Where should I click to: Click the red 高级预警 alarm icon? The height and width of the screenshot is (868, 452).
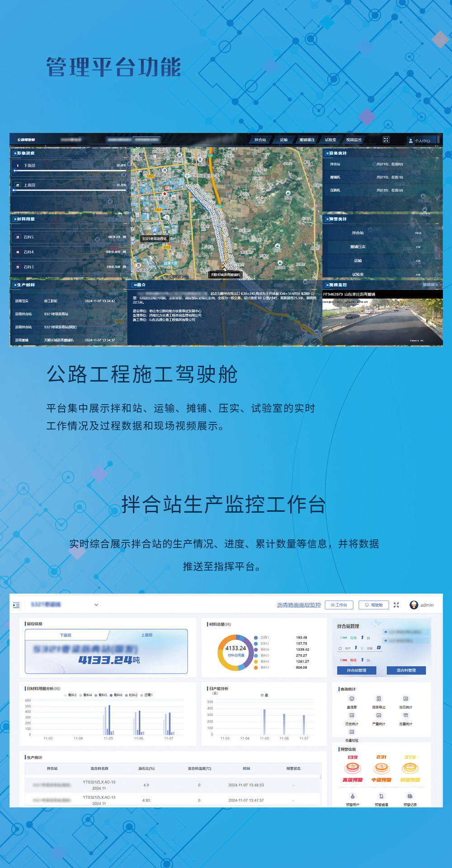point(353,768)
